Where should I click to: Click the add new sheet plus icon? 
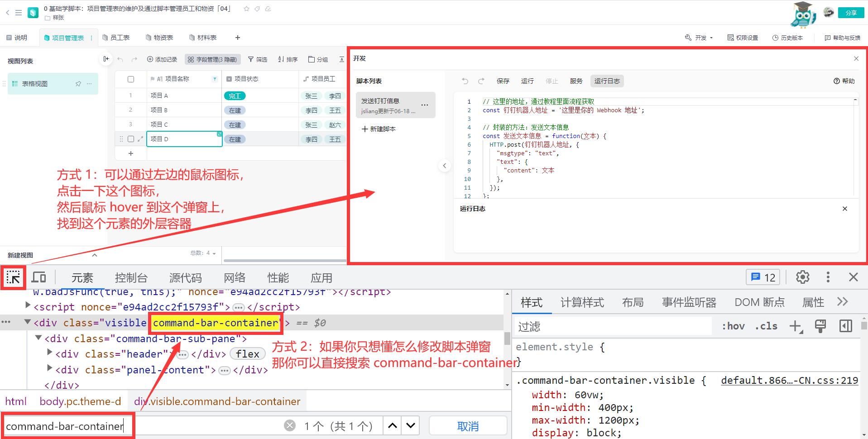[x=238, y=38]
